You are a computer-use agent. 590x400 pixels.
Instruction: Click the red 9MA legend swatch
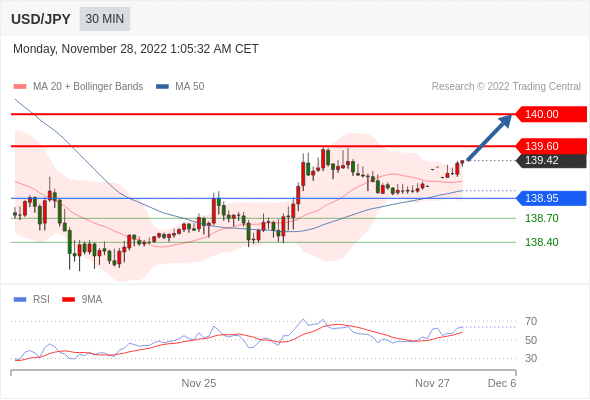click(x=68, y=300)
